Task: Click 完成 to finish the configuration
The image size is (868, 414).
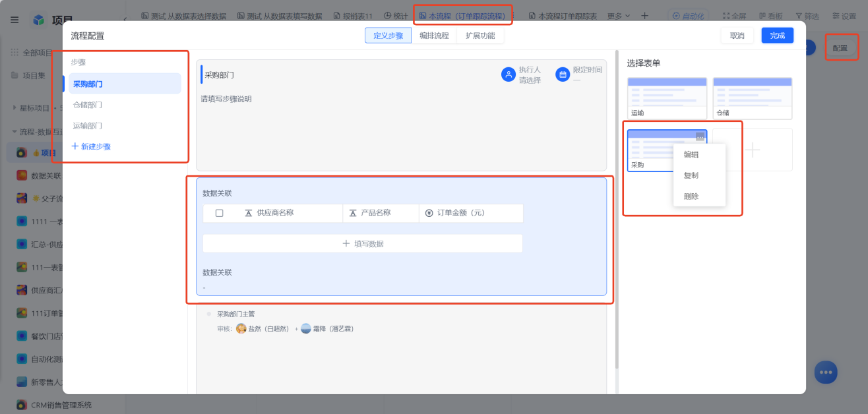Action: pos(778,36)
